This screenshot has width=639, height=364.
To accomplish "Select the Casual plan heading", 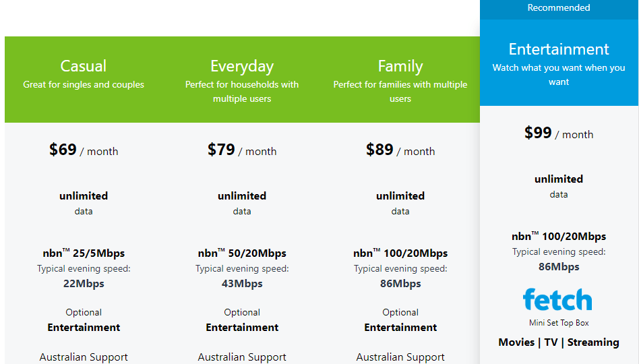I will coord(84,66).
